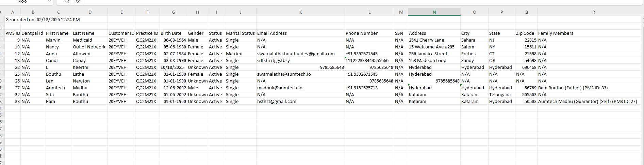Select column N by its header

coord(434,12)
